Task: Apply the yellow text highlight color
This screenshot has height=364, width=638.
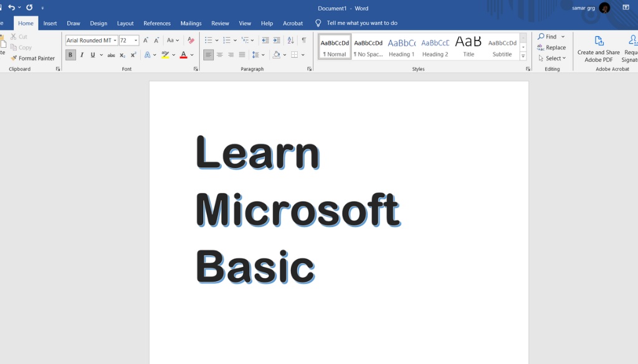Action: click(165, 55)
